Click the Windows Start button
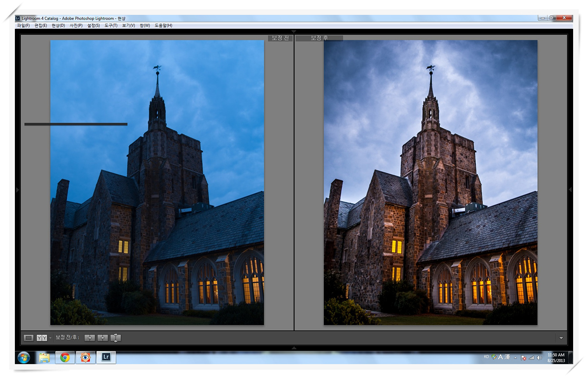The width and height of the screenshot is (588, 379). 24,357
